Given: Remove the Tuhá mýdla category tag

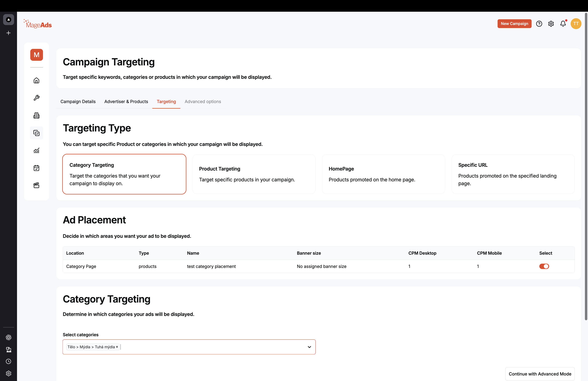Looking at the screenshot, I should point(117,347).
